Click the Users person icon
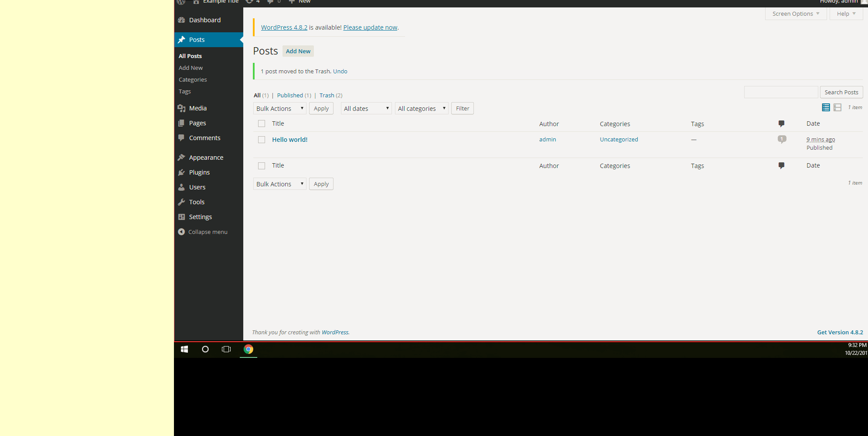This screenshot has height=436, width=868. [x=181, y=187]
